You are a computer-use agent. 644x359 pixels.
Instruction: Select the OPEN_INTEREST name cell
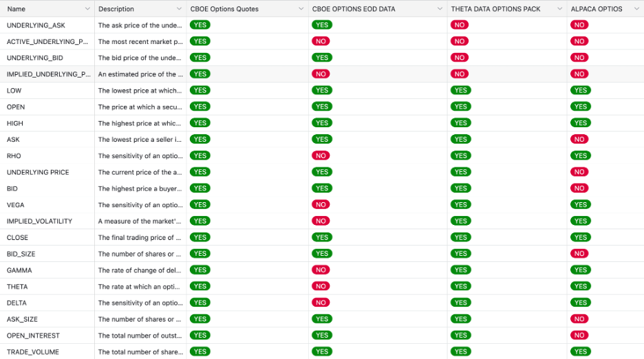coord(47,336)
